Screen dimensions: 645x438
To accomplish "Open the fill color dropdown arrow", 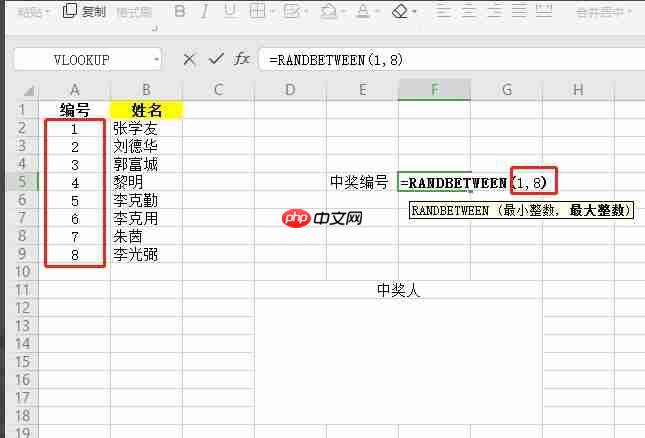I will 343,12.
